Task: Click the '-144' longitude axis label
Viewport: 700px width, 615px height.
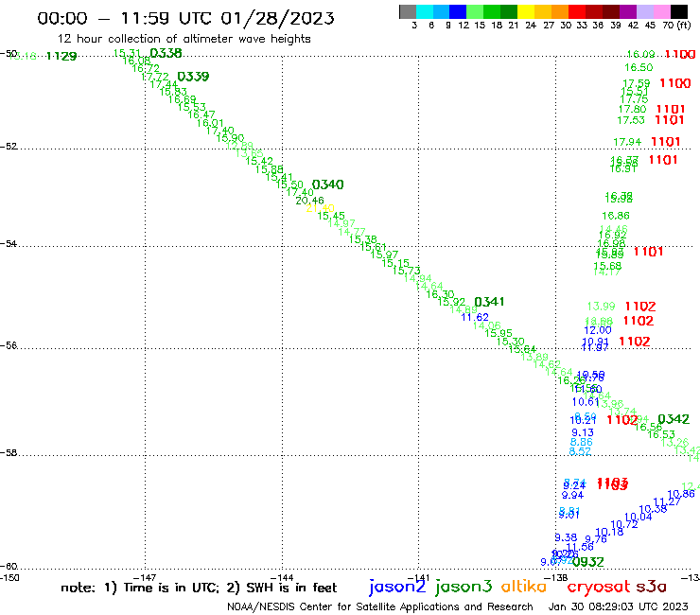Action: 282,577
